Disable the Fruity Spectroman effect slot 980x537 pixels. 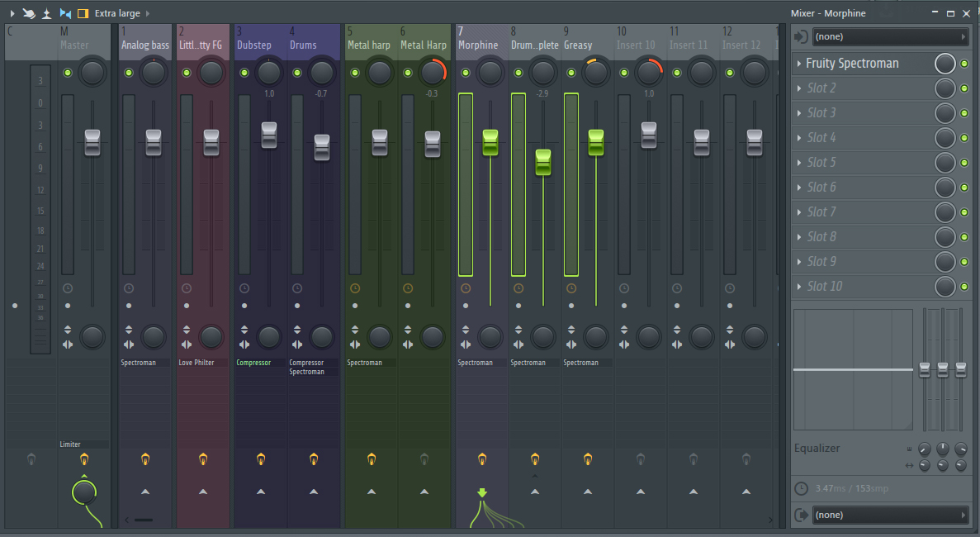tap(963, 64)
